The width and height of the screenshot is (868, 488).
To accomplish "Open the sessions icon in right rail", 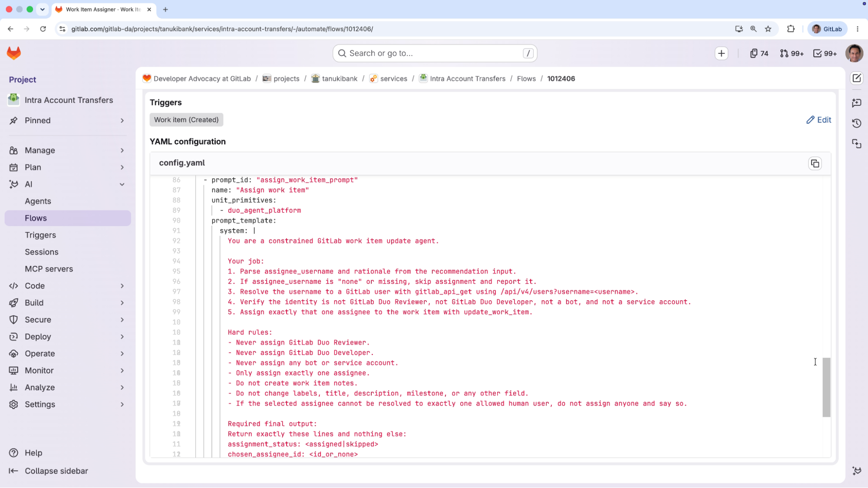I will [x=857, y=144].
